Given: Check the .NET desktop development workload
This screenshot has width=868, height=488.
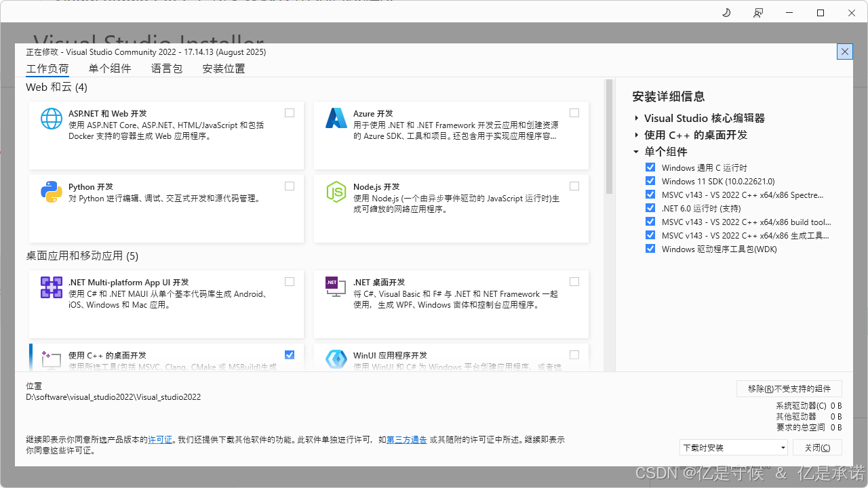Looking at the screenshot, I should (574, 281).
